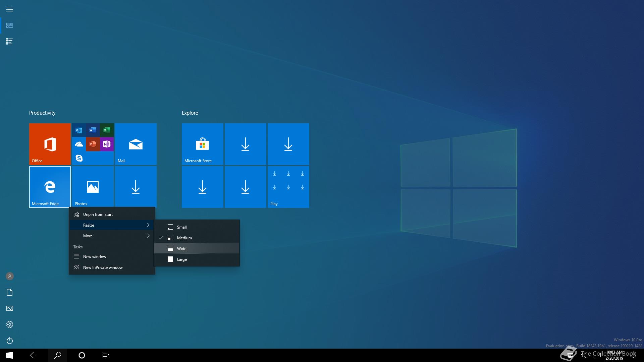Click the Play tile folder
Image resolution: width=644 pixels, height=362 pixels.
point(288,187)
